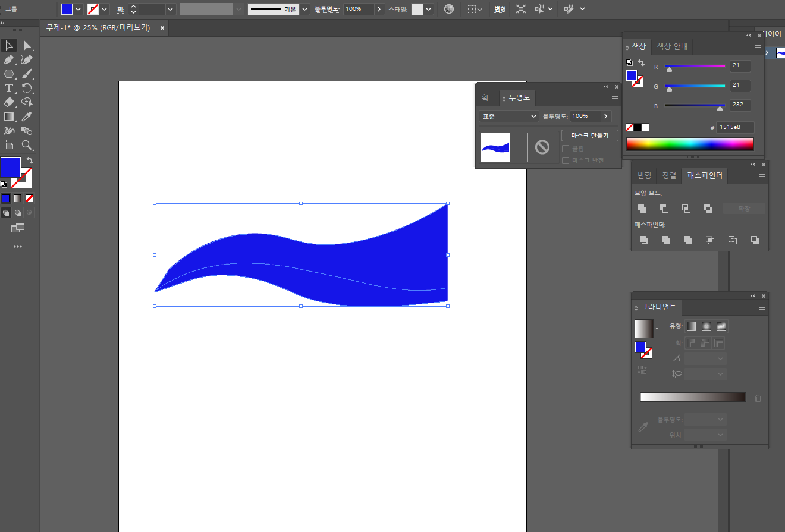This screenshot has width=785, height=532.
Task: Click the gradient ramp slider
Action: (x=693, y=397)
